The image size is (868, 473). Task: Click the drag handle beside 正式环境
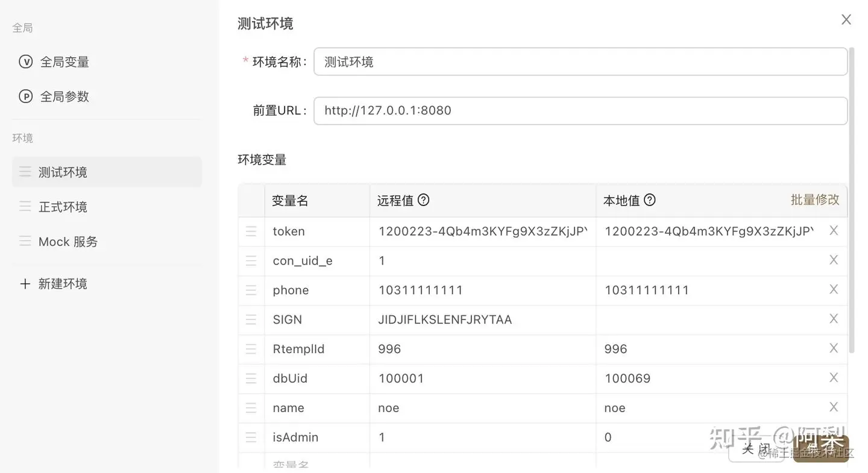[x=25, y=207]
